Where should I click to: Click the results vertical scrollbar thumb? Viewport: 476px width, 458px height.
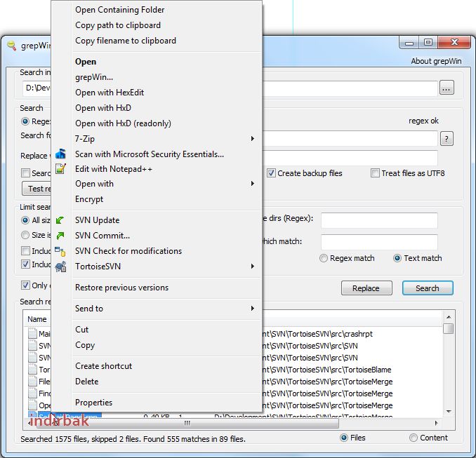(x=449, y=328)
